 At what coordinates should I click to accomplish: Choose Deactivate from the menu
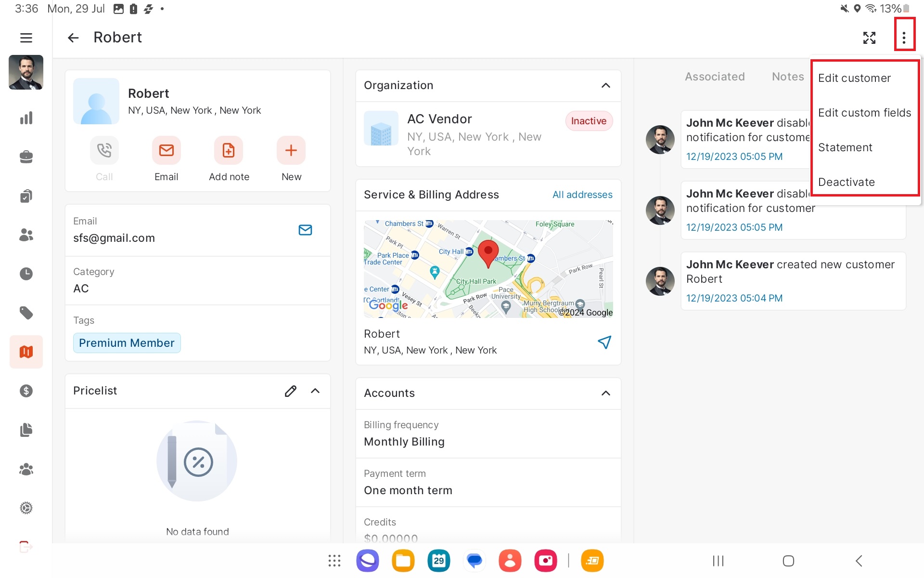tap(846, 182)
